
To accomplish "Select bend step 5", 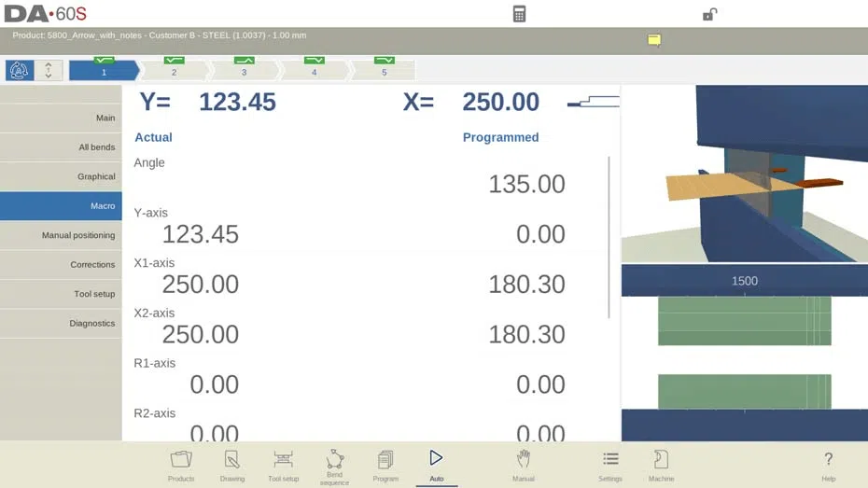I will [x=384, y=70].
